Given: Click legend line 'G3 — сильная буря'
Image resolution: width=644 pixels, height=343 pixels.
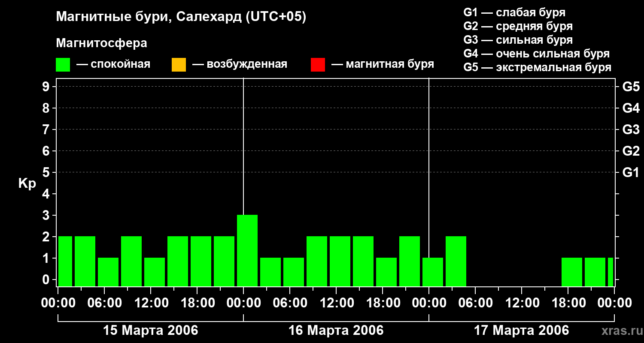Looking at the screenshot, I should pyautogui.click(x=518, y=40).
